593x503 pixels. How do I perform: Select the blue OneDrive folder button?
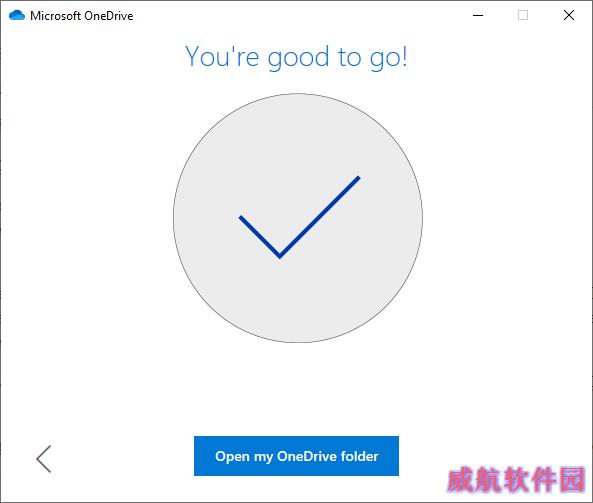[296, 456]
